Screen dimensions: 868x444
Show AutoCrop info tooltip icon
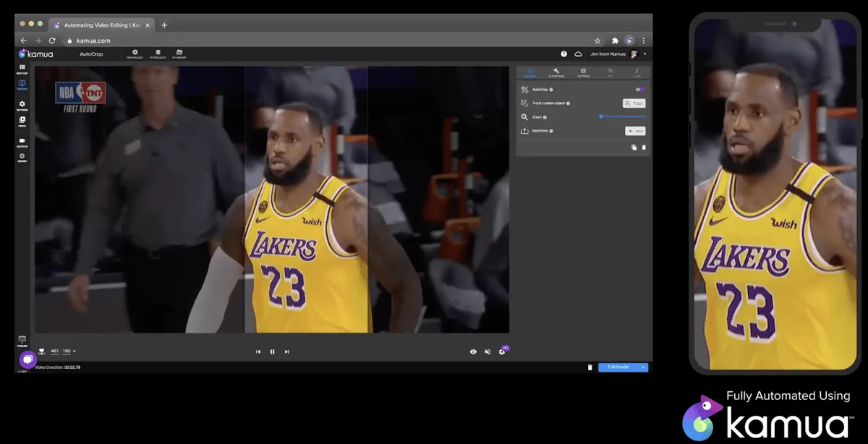click(x=551, y=90)
